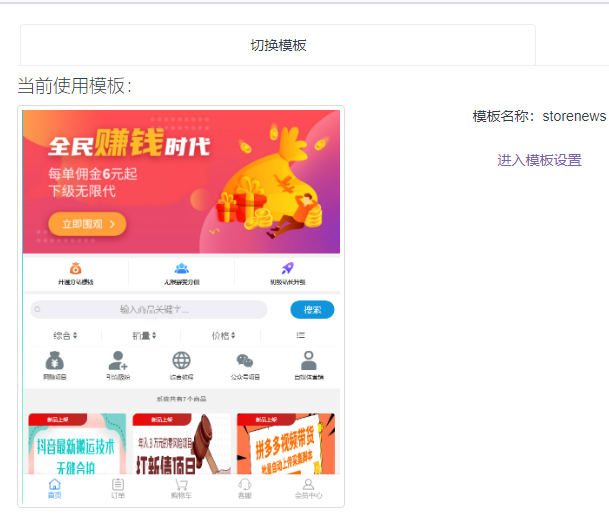Toggle the list view layout icon
Viewport: 609px width, 516px height.
[300, 336]
